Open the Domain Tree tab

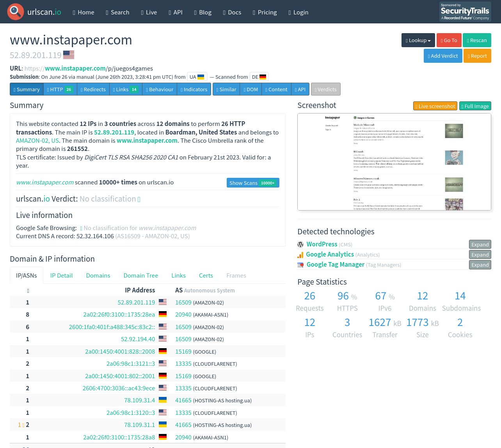[141, 275]
